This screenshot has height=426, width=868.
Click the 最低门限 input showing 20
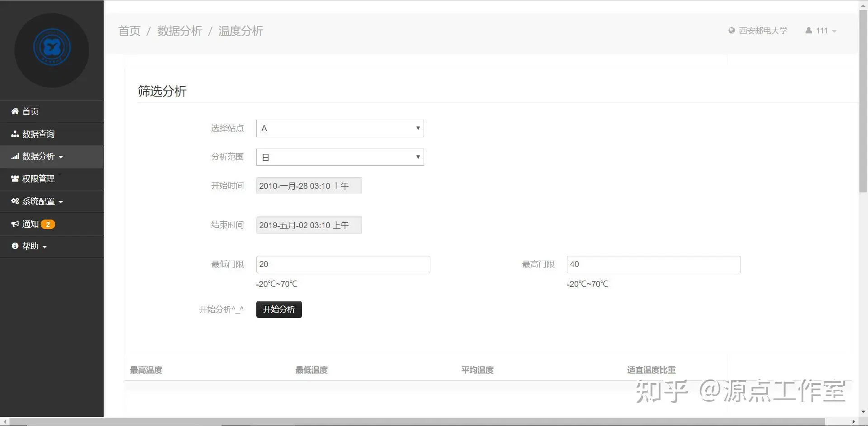[343, 264]
